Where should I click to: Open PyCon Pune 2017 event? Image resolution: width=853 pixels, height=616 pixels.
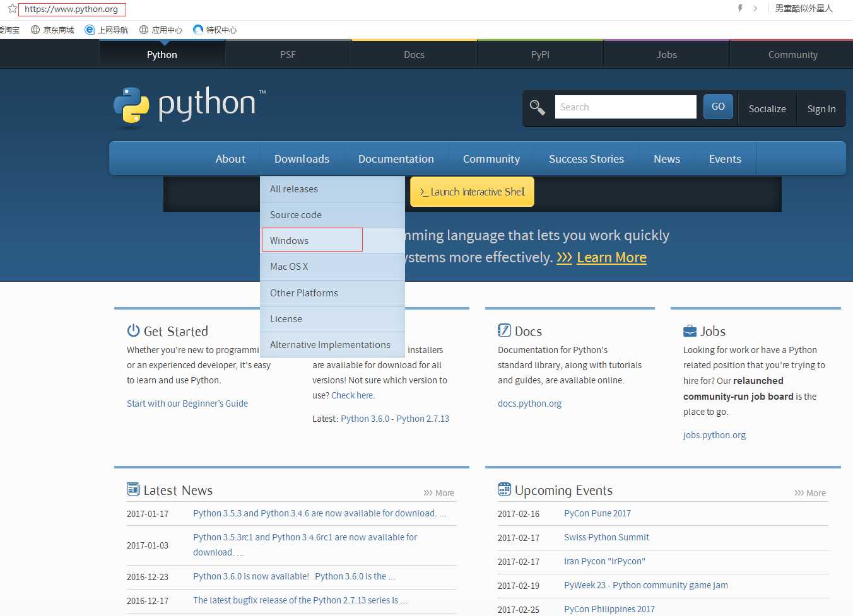click(x=597, y=513)
